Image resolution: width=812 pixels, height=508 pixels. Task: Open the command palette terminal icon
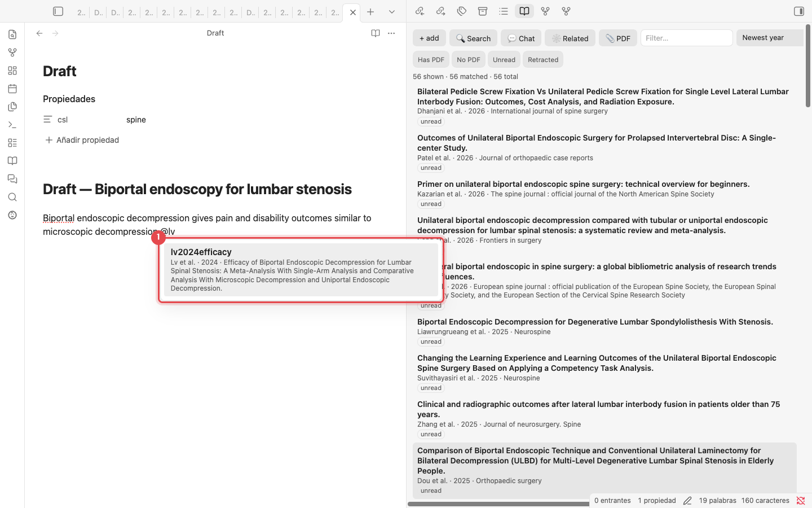coord(12,125)
